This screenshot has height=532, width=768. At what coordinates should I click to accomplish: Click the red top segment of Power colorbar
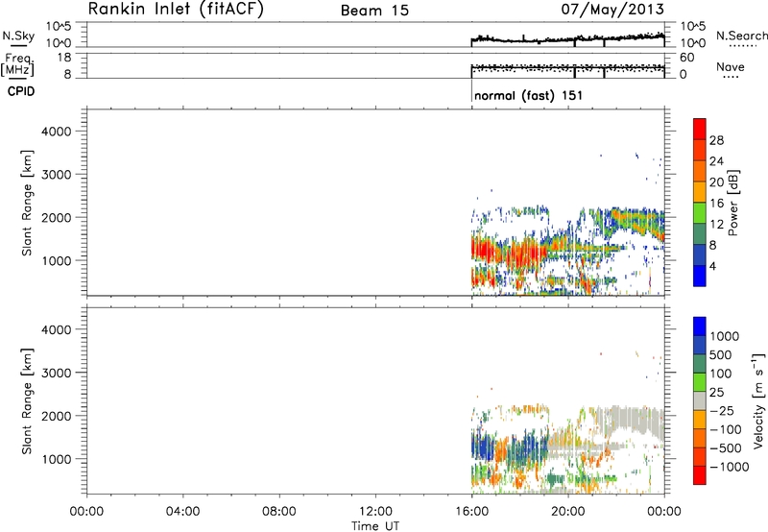(x=700, y=130)
